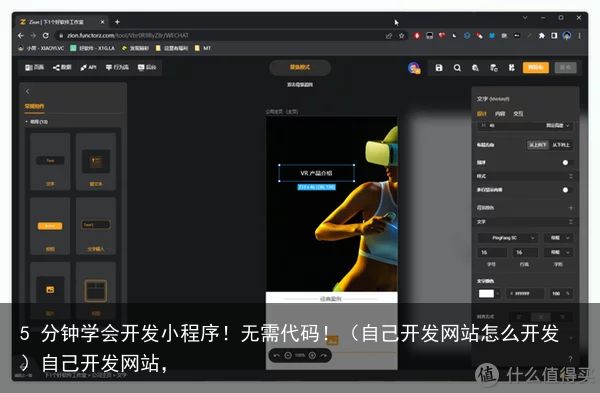Open the 行为流 action flow menu item
600x393 pixels.
pos(117,67)
